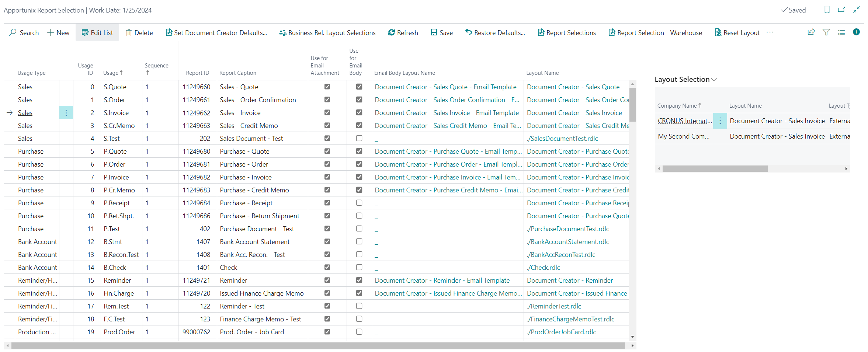Open the Report Selections icon

(541, 32)
